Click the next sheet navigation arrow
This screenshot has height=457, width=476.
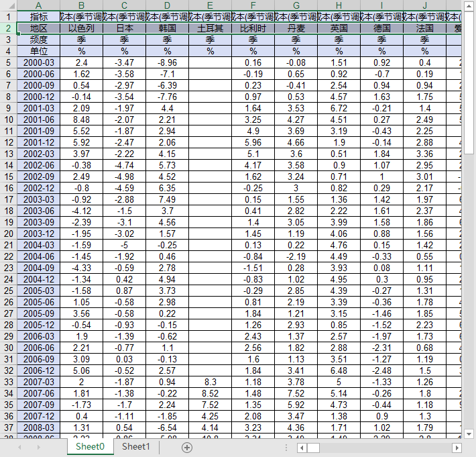click(x=39, y=448)
